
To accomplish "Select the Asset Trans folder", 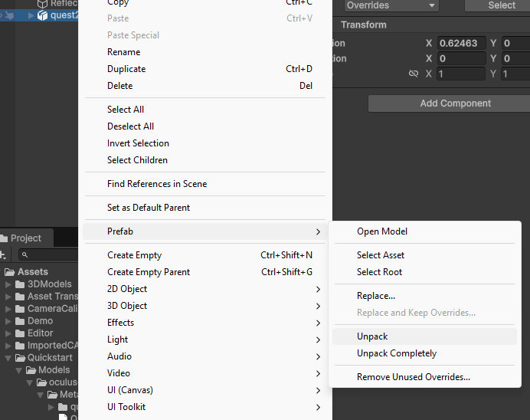I will [x=52, y=297].
